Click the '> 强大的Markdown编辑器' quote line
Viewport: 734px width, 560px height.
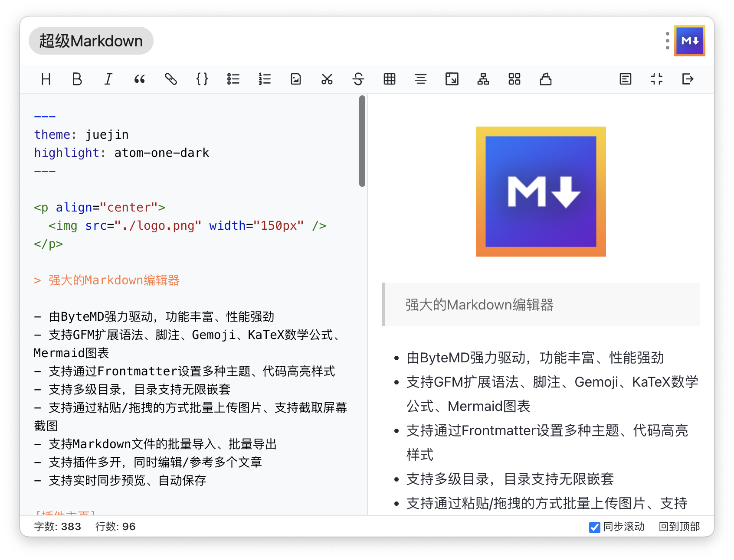(107, 280)
